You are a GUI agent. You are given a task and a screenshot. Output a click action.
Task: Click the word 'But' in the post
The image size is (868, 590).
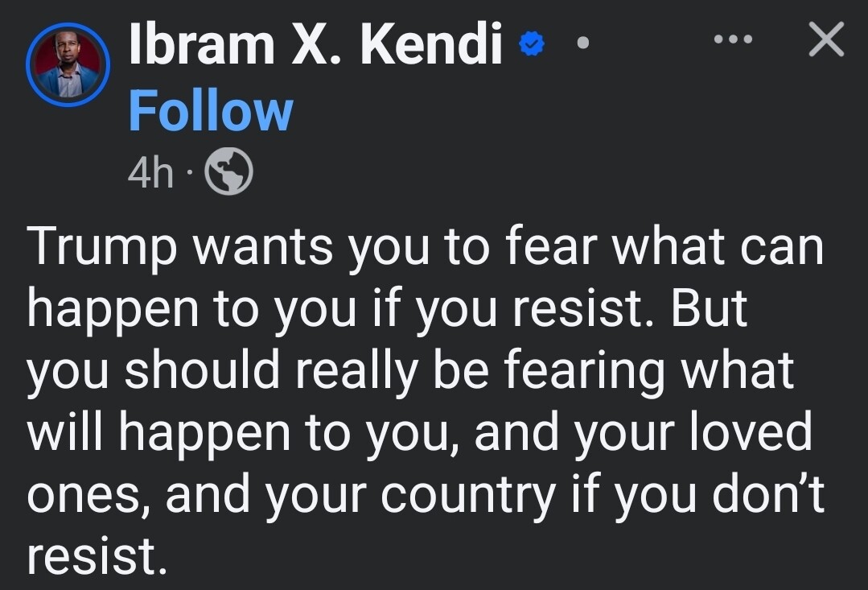[x=710, y=307]
